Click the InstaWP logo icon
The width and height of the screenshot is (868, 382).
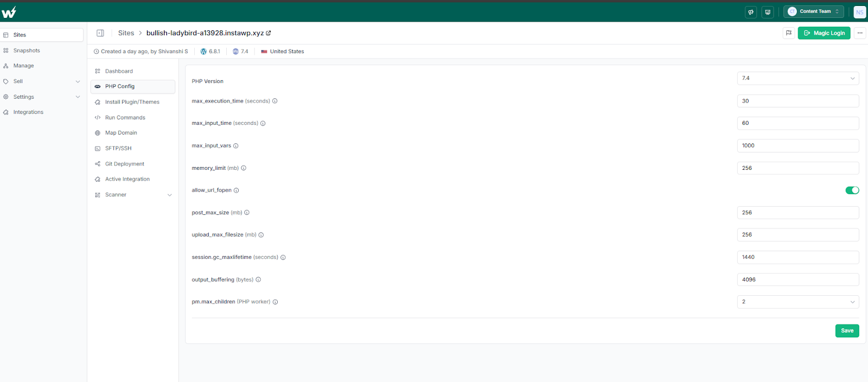tap(9, 12)
